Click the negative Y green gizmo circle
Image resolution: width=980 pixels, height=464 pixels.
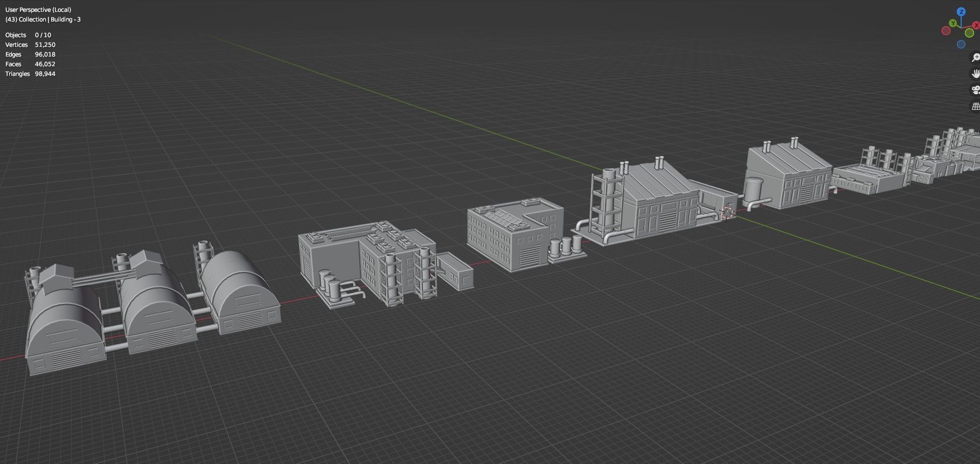[969, 33]
